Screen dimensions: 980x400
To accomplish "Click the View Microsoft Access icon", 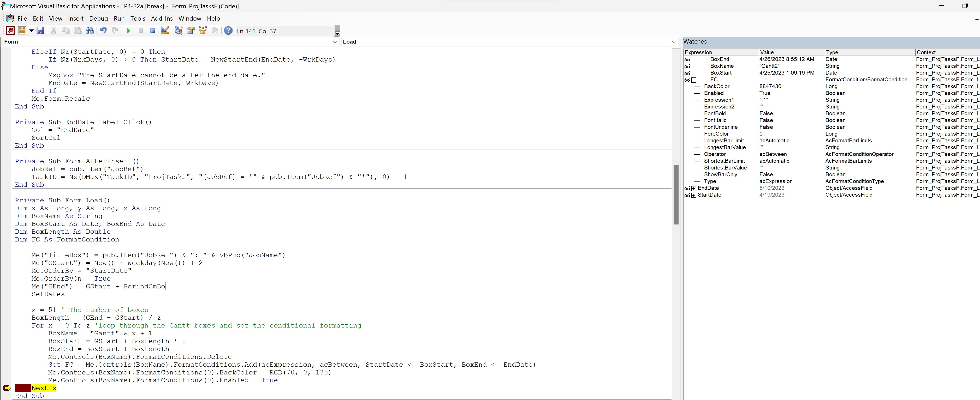I will pos(10,31).
